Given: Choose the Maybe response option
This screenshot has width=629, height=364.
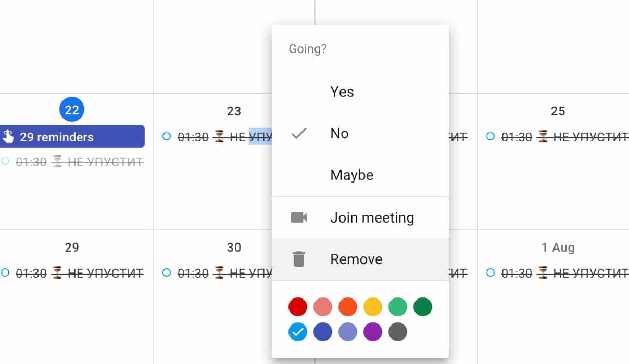Looking at the screenshot, I should pos(351,175).
